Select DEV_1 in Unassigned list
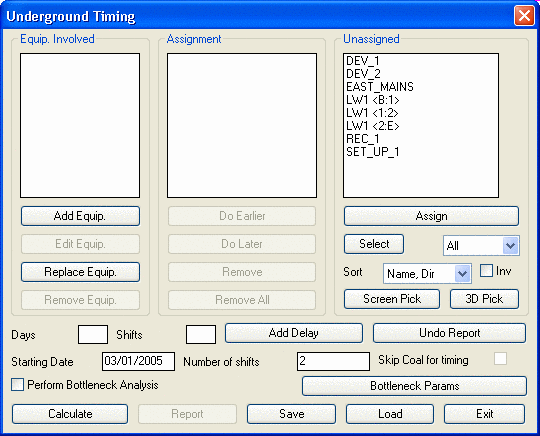This screenshot has width=540, height=436. click(x=363, y=61)
